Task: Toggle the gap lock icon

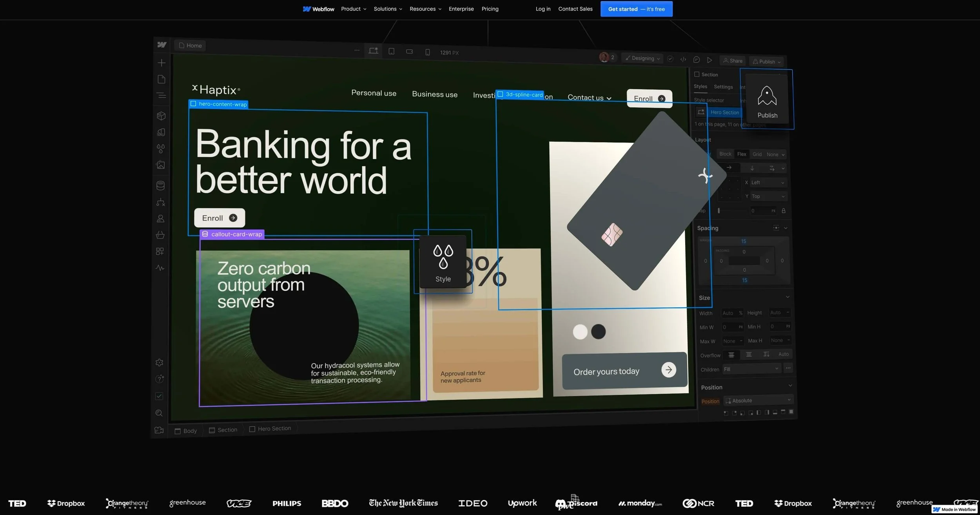Action: click(784, 211)
